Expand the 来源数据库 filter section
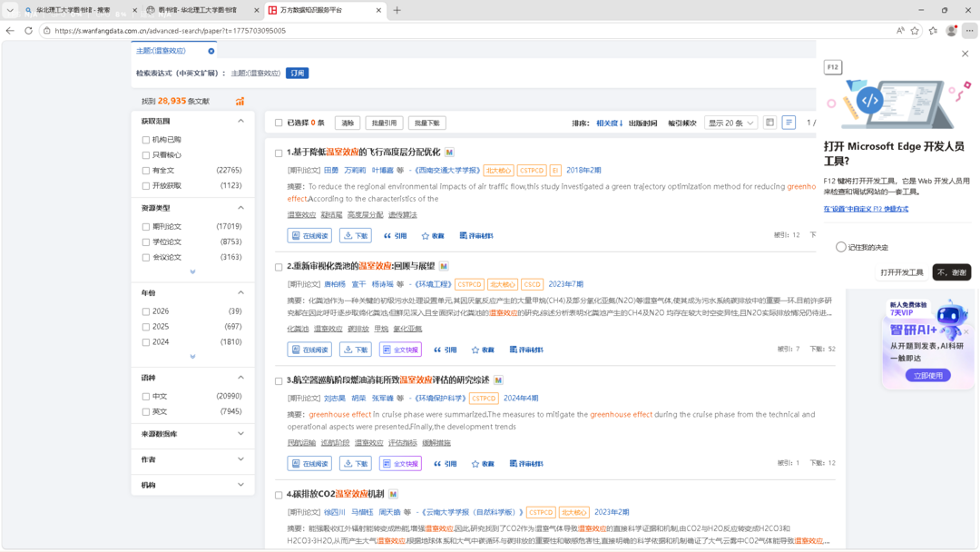980x552 pixels. click(240, 434)
